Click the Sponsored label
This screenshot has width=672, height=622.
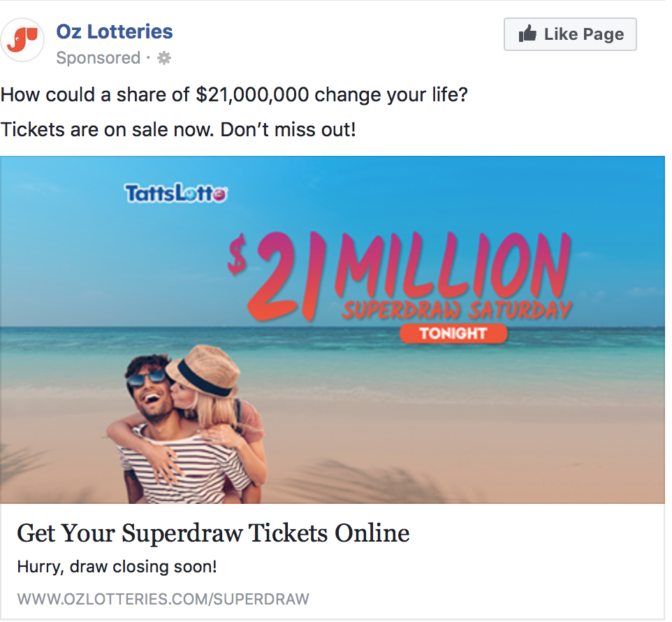coord(98,58)
